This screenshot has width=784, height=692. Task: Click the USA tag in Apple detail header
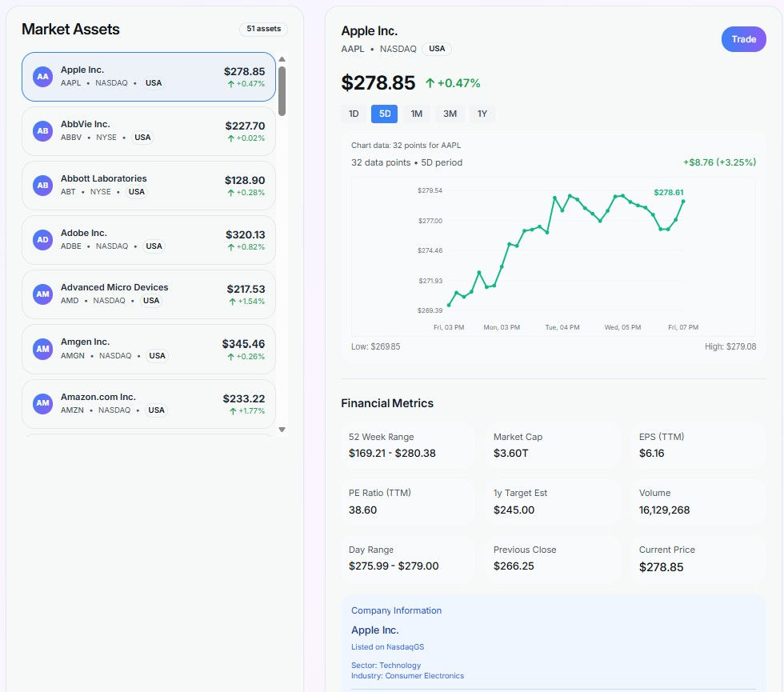tap(437, 49)
